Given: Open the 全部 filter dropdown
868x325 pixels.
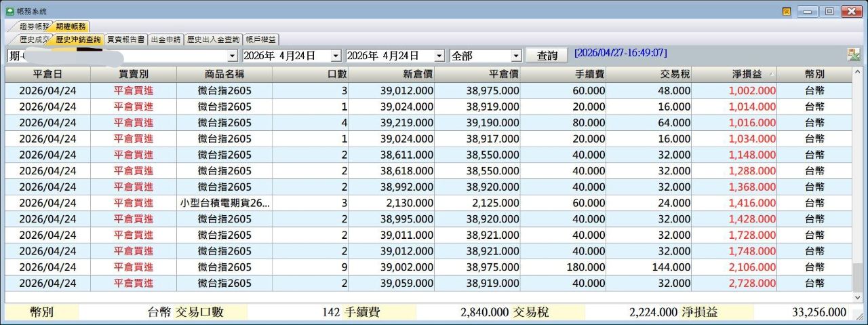Looking at the screenshot, I should [516, 56].
